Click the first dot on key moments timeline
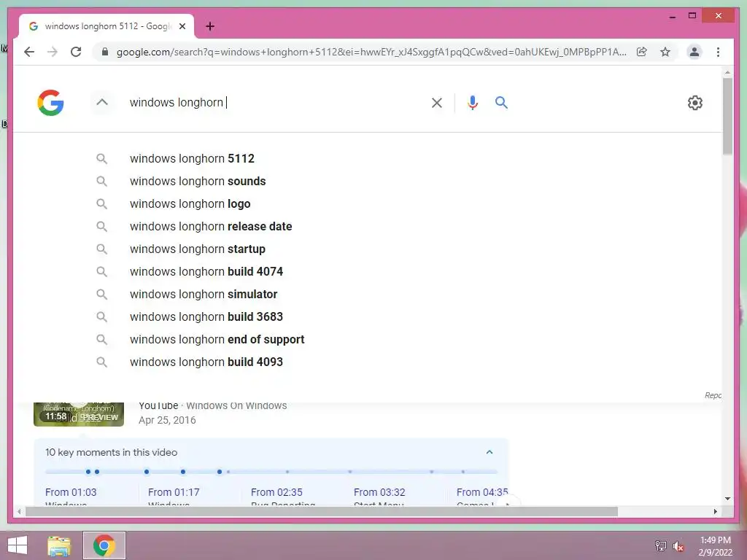Image resolution: width=747 pixels, height=560 pixels. tap(88, 472)
